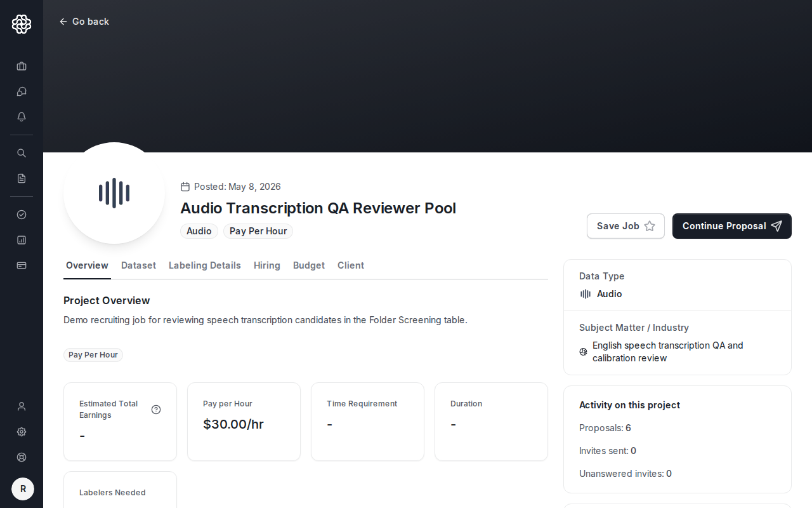Open the notifications bell icon
The width and height of the screenshot is (812, 508).
[22, 117]
